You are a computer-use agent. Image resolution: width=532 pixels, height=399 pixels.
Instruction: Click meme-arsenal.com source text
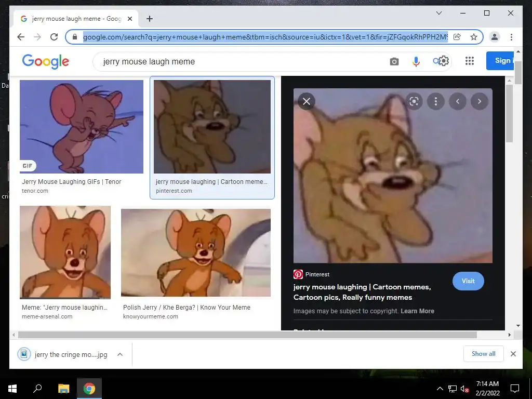[47, 316]
